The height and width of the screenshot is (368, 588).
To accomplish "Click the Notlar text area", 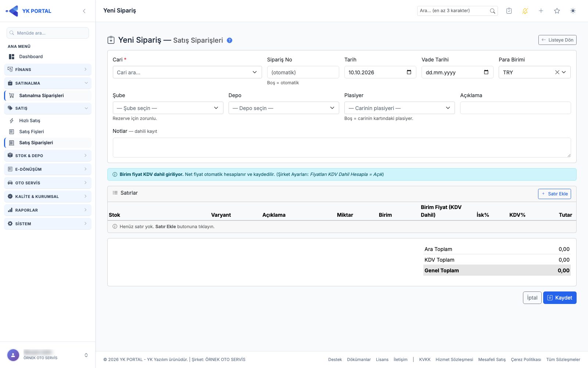I will [342, 148].
